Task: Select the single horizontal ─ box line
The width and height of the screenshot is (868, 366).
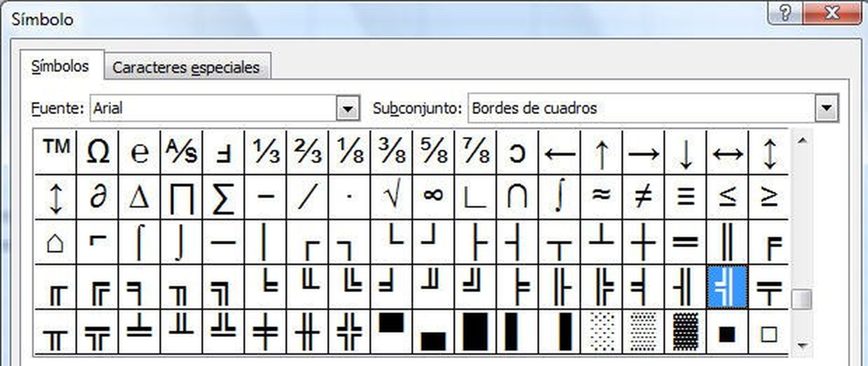Action: [223, 242]
